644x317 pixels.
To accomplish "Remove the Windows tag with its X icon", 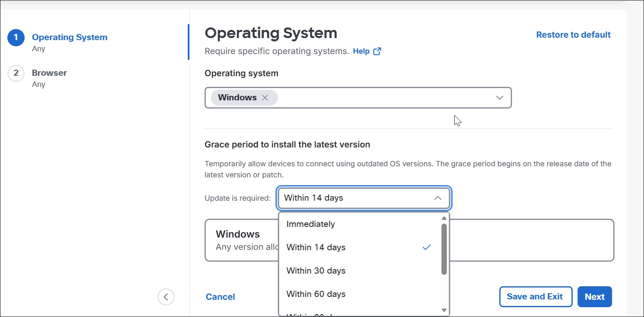I will [x=265, y=97].
